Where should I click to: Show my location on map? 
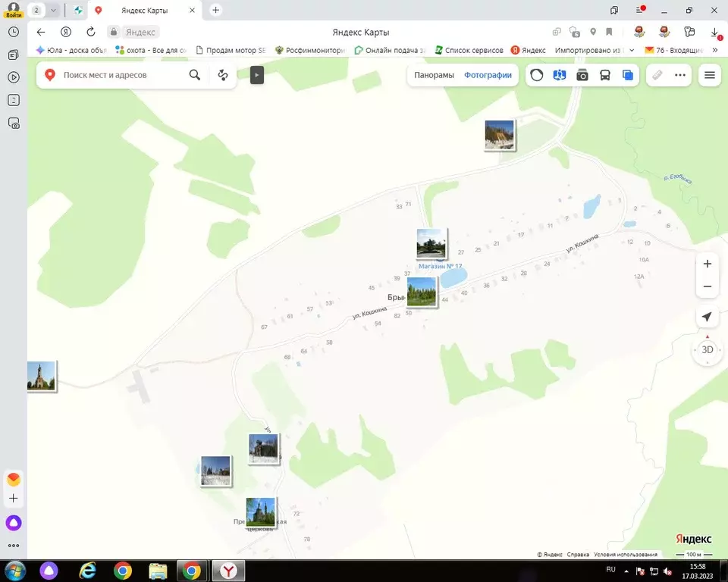pos(707,317)
